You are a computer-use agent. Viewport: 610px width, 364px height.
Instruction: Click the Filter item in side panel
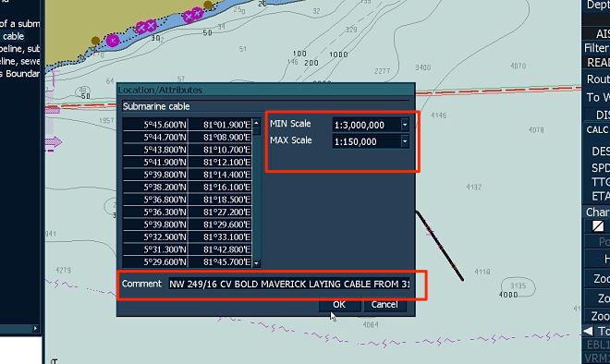click(597, 48)
